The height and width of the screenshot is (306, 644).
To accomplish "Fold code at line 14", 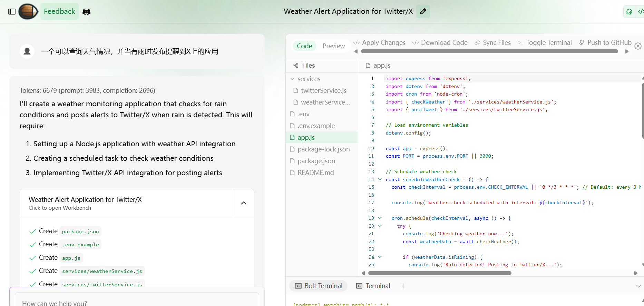I will pyautogui.click(x=380, y=179).
